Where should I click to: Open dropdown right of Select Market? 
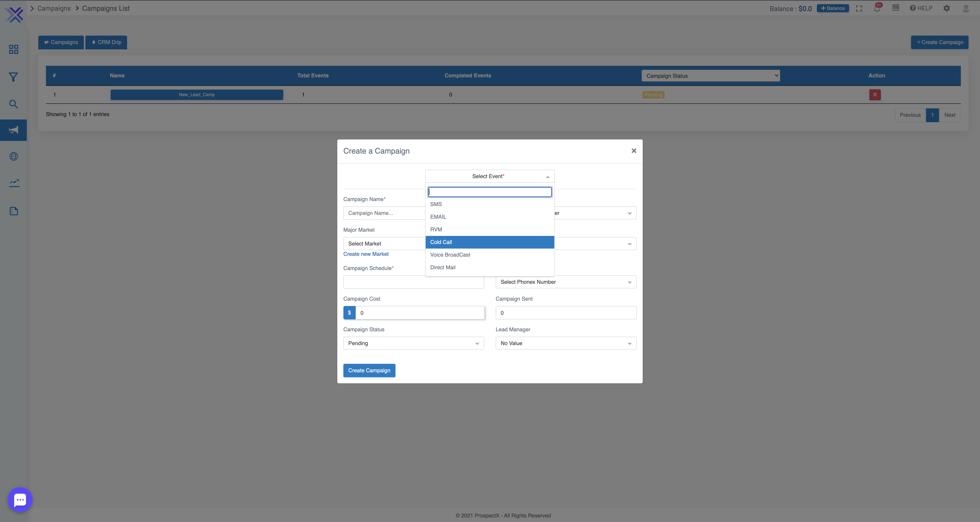click(x=595, y=244)
